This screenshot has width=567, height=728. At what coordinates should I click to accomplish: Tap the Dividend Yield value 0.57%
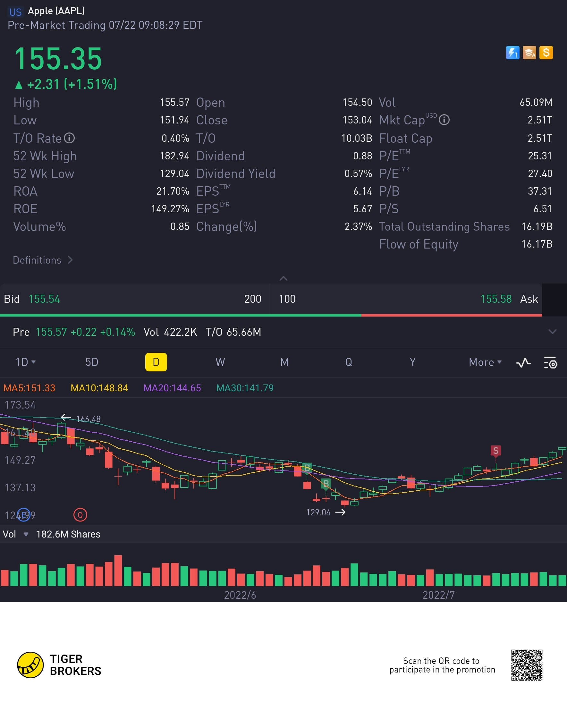point(358,174)
